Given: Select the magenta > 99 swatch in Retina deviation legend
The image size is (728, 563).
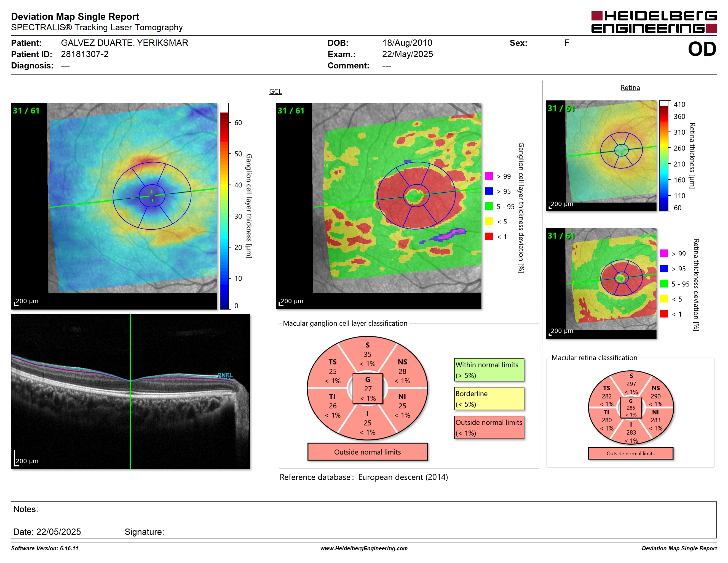Looking at the screenshot, I should coord(664,253).
